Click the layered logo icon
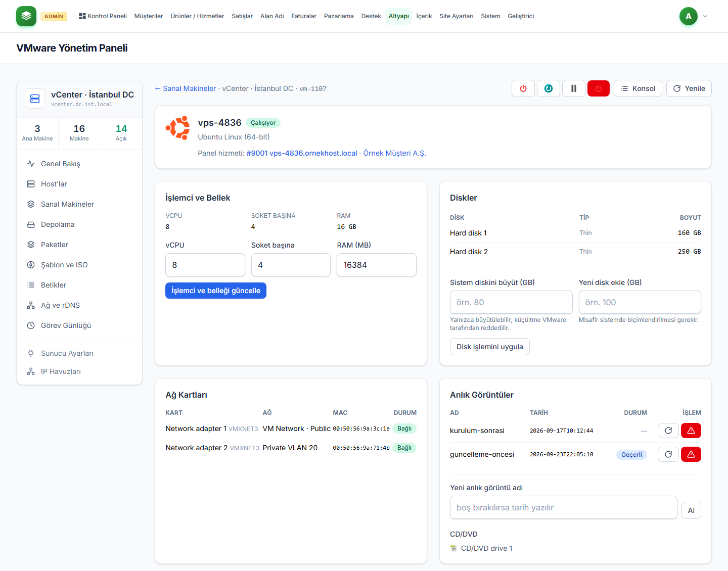This screenshot has height=571, width=728. click(26, 16)
